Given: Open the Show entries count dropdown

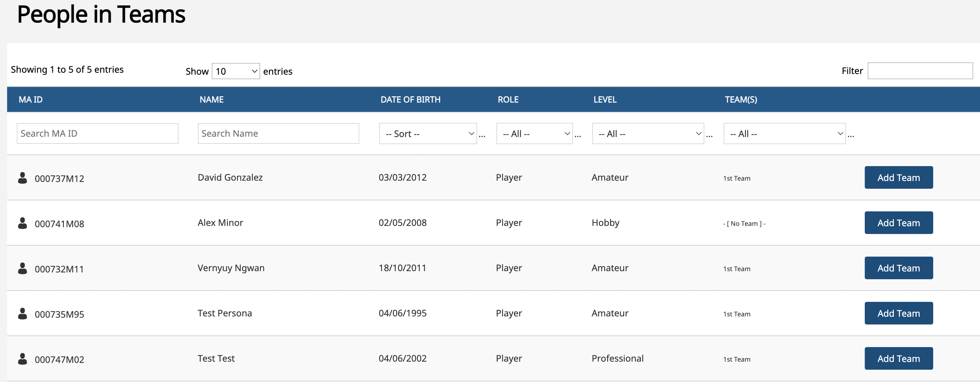Looking at the screenshot, I should (x=236, y=71).
